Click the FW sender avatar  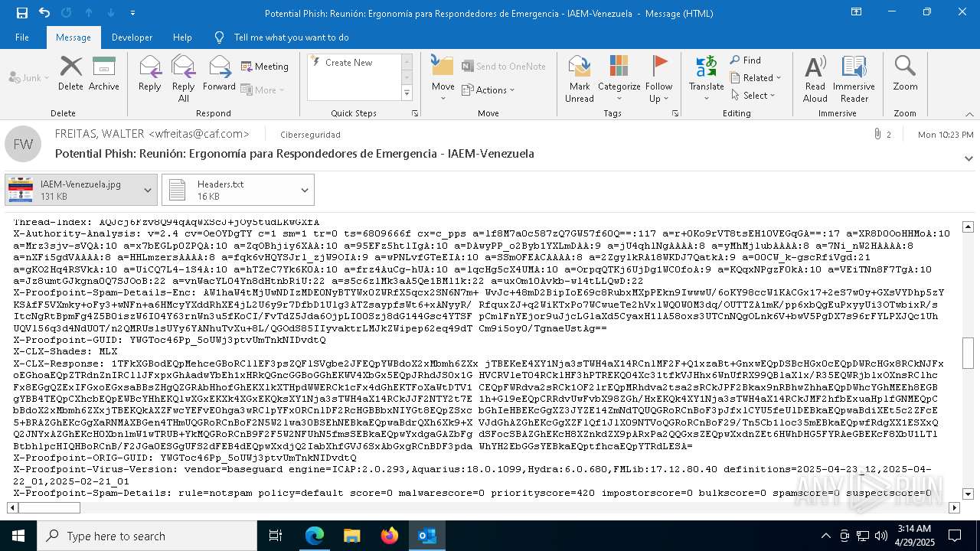coord(23,144)
